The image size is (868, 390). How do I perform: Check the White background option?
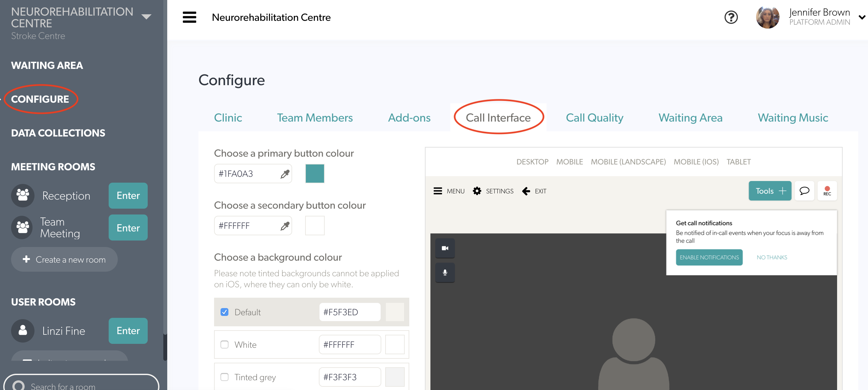click(224, 344)
